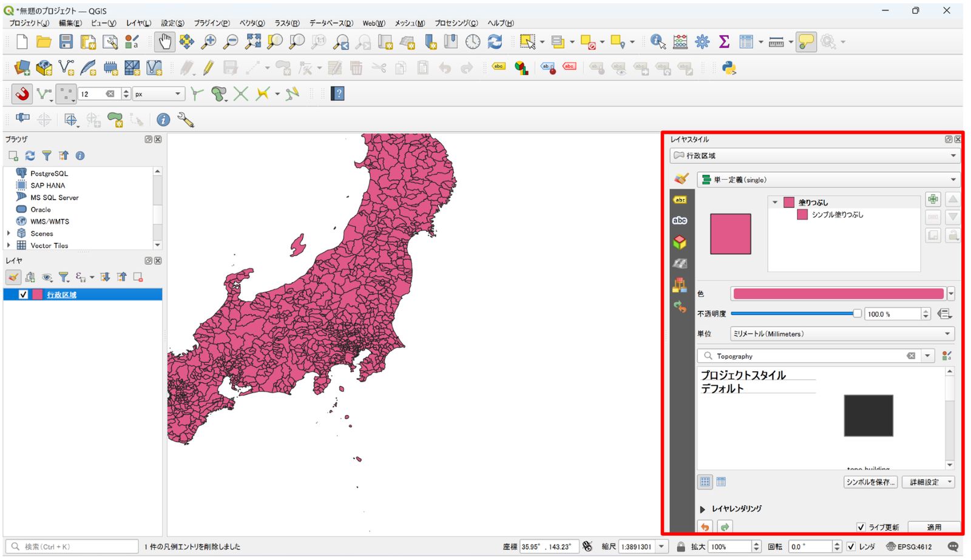Click Save Project floppy disk icon
Screen dimensions: 971x560
[x=66, y=42]
